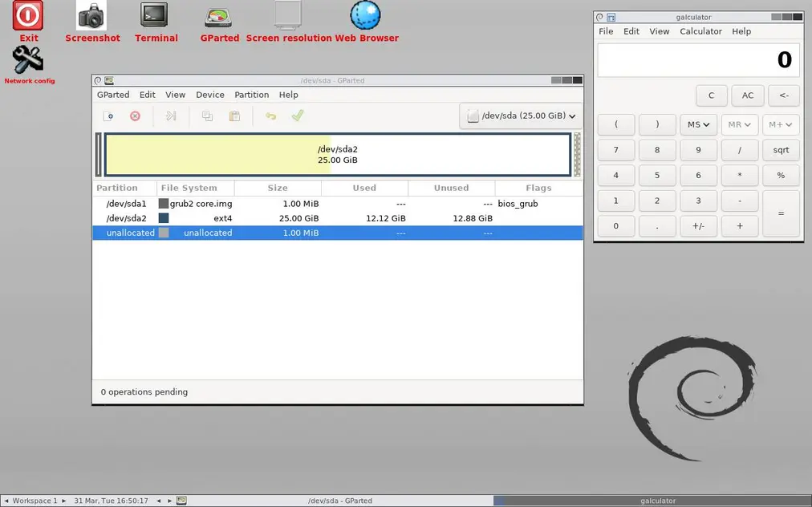Click the File System column header
812x507 pixels.
(196, 188)
